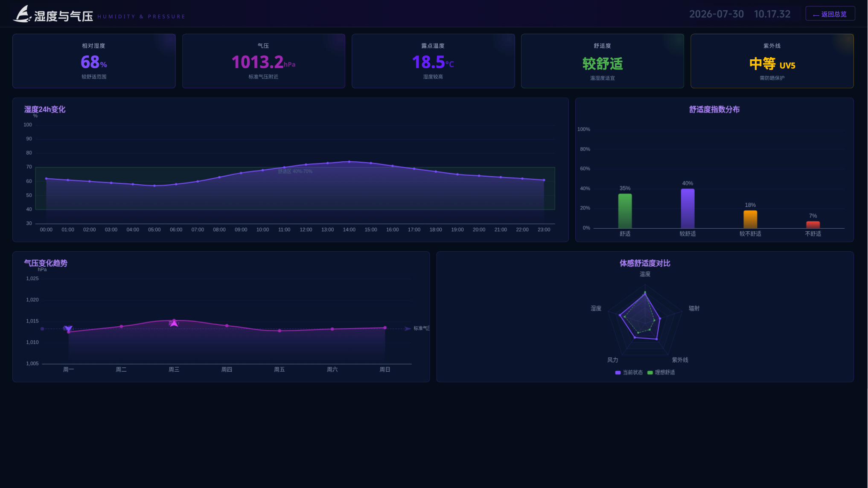Screen dimensions: 868x488
Task: Click the 体感舒适度对比 chart title
Action: point(645,263)
